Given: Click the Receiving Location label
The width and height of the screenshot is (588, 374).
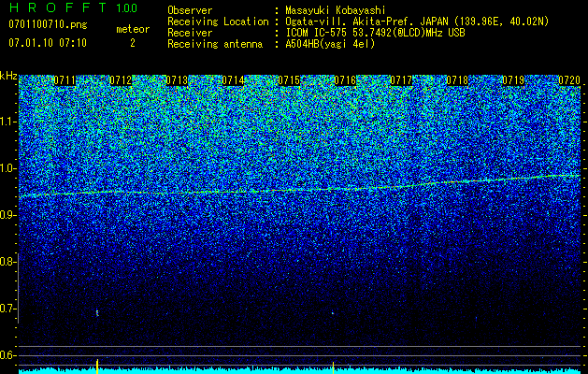Looking at the screenshot, I should tap(218, 22).
